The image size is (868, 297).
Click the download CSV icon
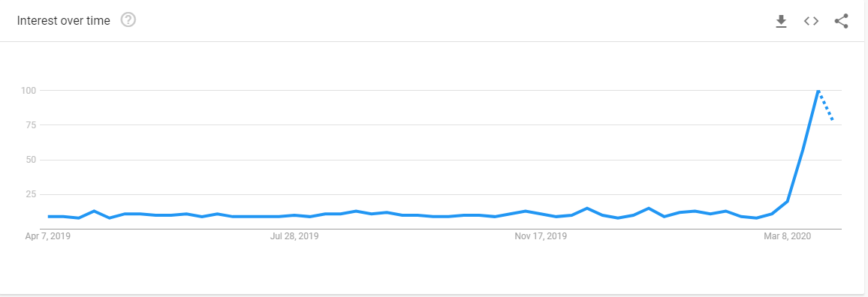(x=781, y=22)
